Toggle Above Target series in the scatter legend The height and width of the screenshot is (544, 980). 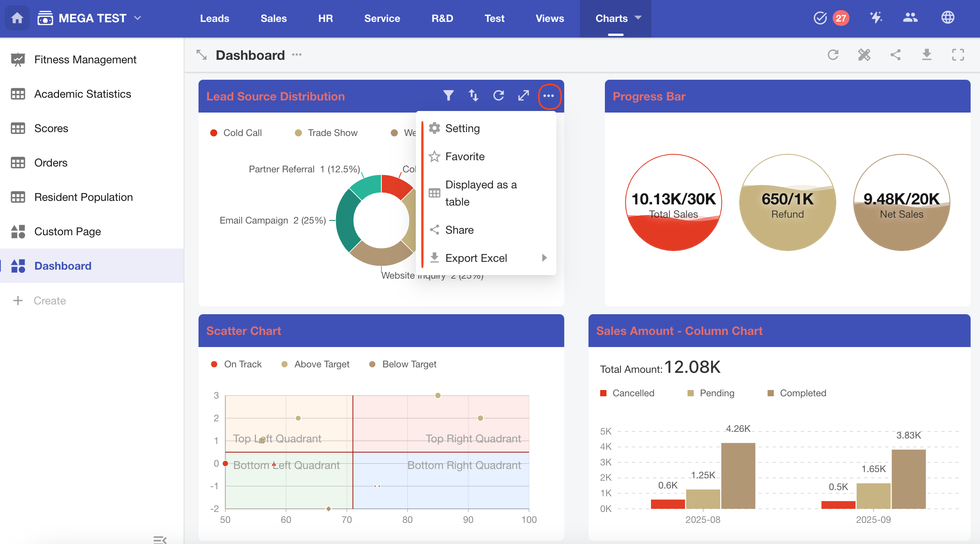316,364
